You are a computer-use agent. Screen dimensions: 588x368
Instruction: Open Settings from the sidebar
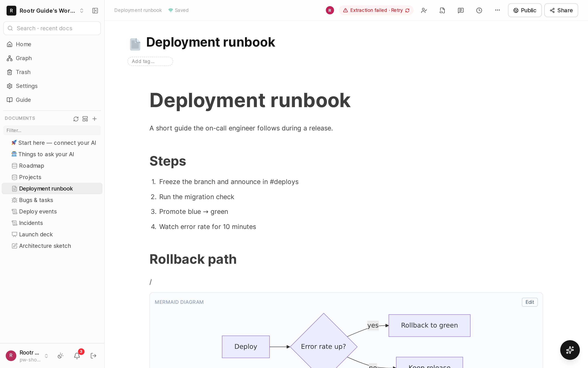pyautogui.click(x=52, y=86)
